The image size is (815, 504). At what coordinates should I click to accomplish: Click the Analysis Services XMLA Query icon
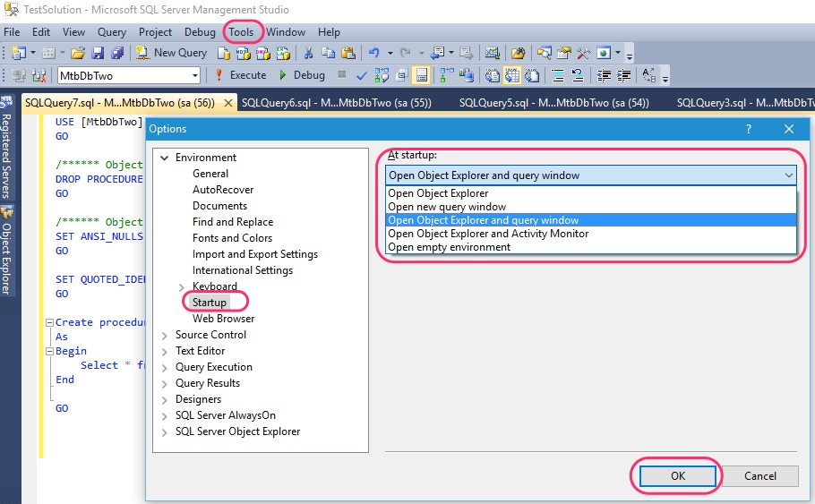click(283, 53)
